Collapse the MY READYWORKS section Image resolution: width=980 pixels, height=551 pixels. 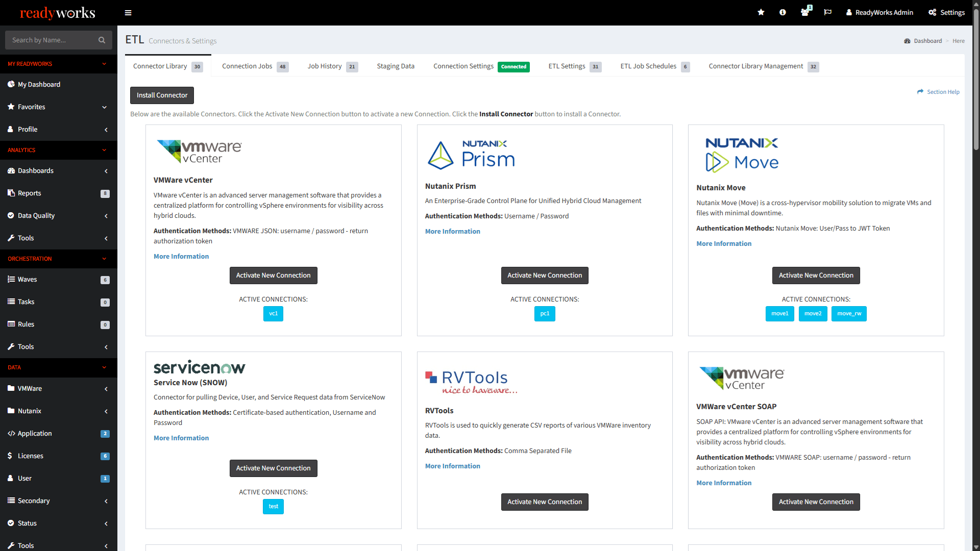tap(59, 64)
